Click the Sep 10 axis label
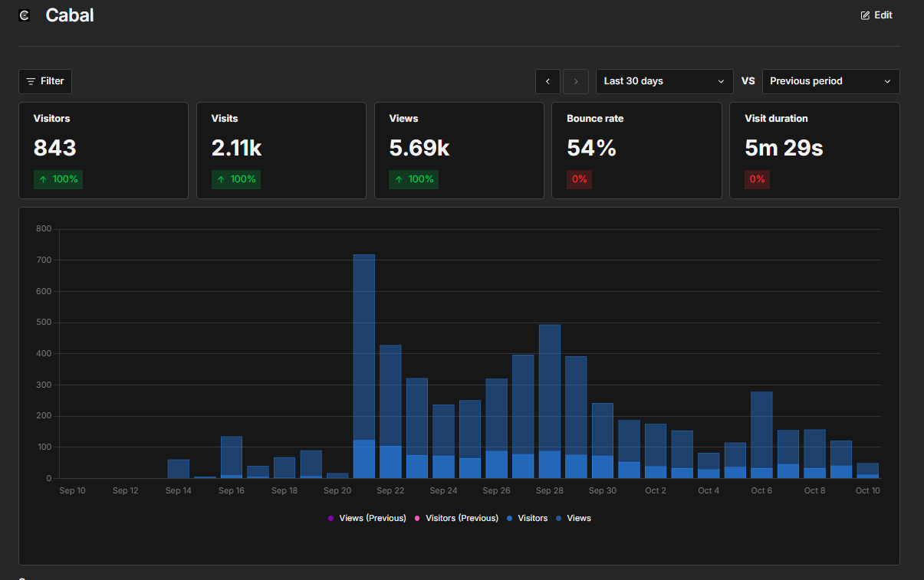 click(72, 490)
